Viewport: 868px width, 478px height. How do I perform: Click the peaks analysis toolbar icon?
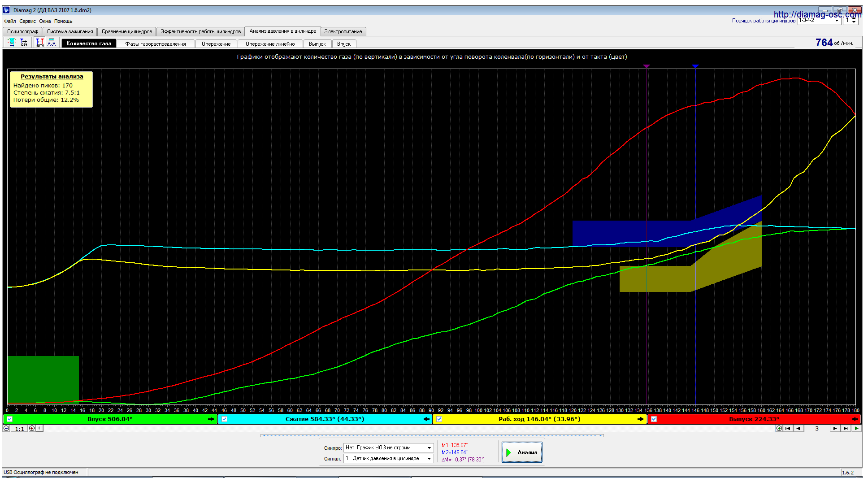52,43
